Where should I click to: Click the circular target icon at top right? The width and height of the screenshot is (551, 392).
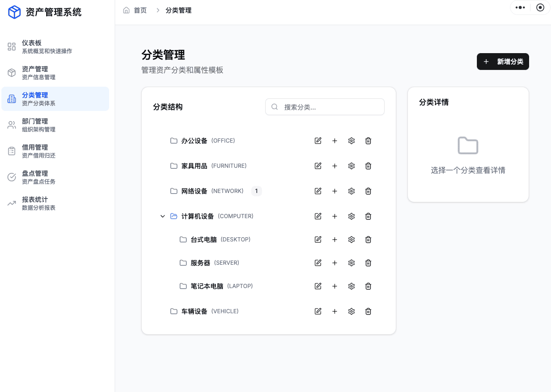coord(540,7)
